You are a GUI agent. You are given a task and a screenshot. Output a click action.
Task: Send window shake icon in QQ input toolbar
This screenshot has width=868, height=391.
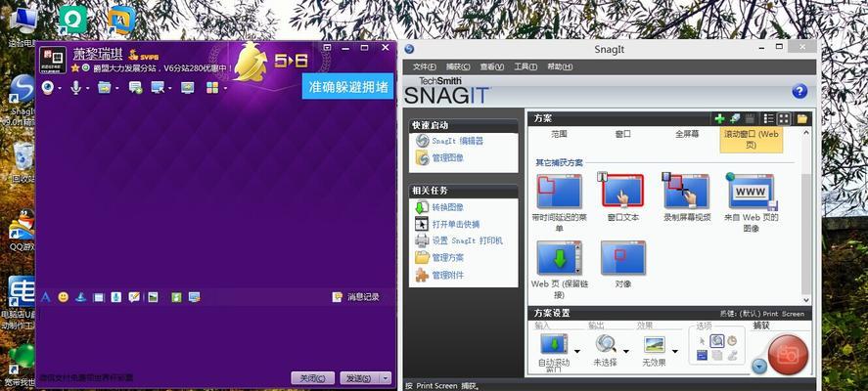[x=99, y=297]
